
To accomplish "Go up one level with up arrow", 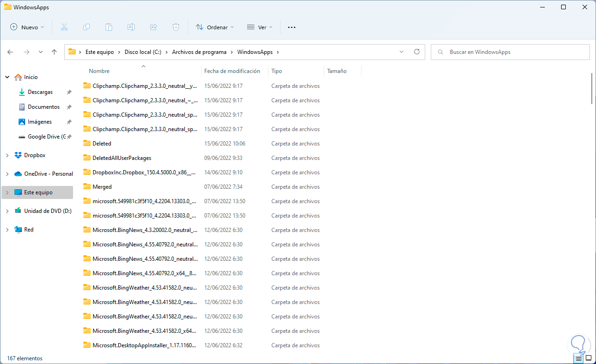I will point(54,52).
